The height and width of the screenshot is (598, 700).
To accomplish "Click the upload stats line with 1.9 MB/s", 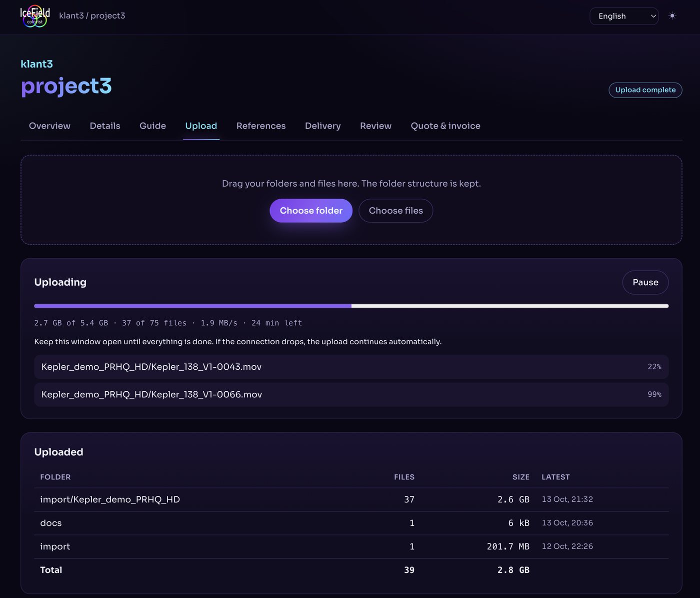I will (x=168, y=323).
